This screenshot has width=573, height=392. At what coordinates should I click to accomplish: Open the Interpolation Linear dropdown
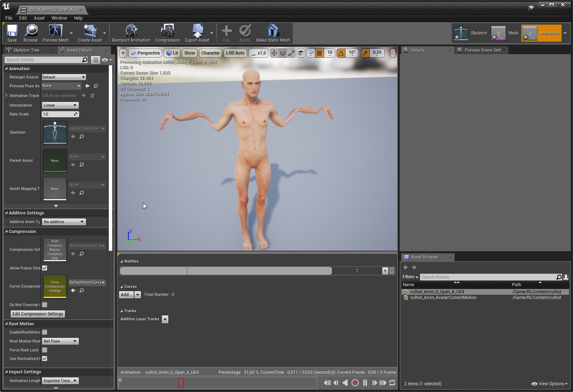click(60, 105)
